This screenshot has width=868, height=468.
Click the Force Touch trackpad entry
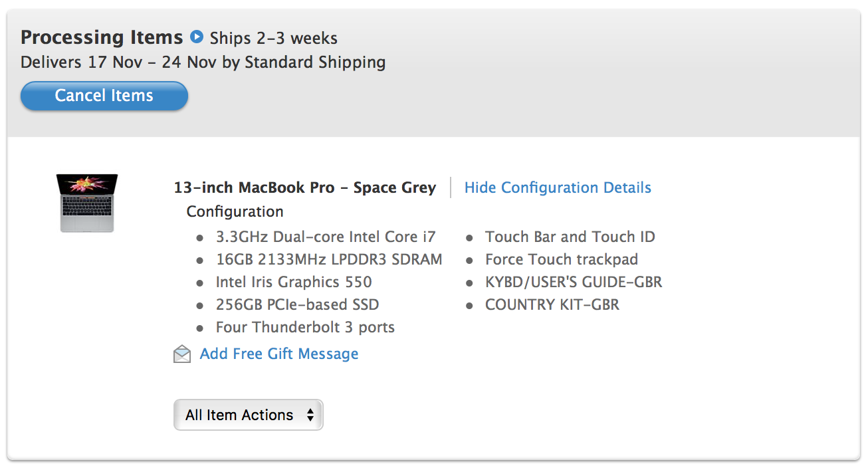(x=562, y=260)
